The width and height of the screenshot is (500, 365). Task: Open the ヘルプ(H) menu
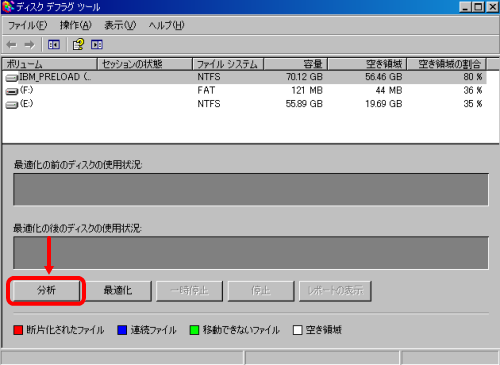166,25
